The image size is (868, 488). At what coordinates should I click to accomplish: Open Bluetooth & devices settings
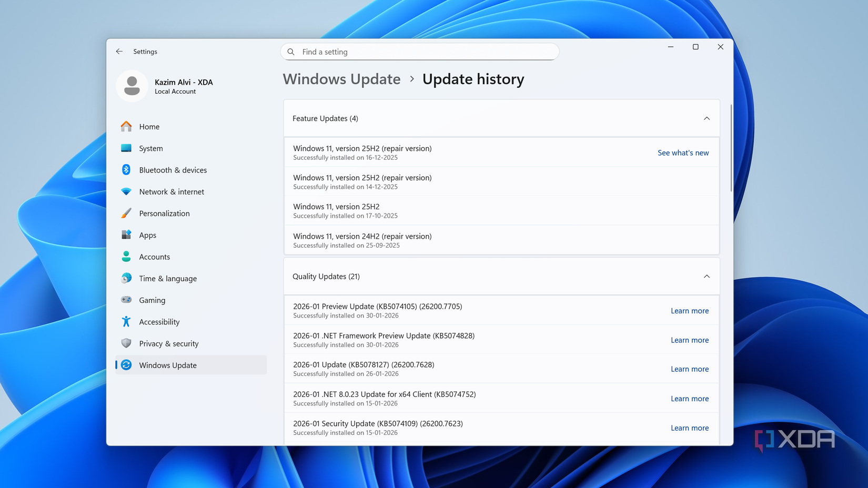[126, 170]
